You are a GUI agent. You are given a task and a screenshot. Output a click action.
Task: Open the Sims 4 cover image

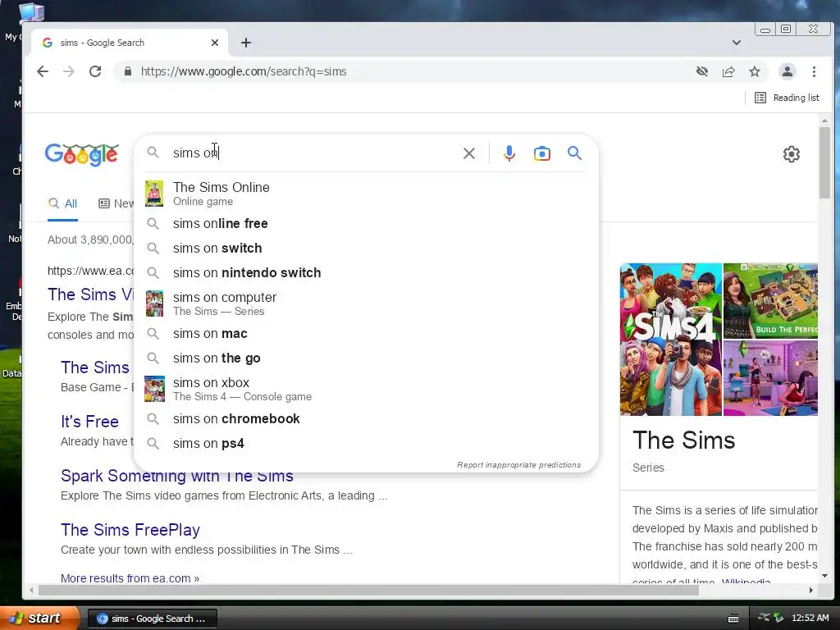point(671,339)
